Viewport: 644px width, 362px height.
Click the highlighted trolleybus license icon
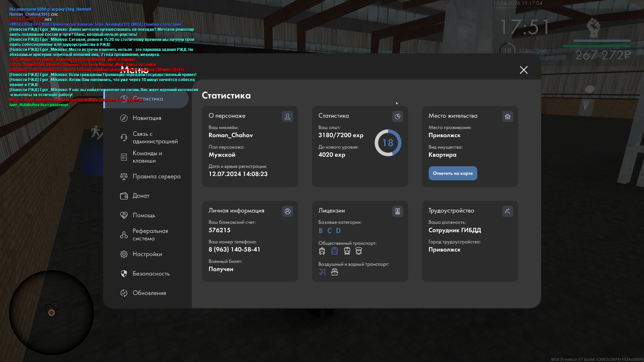(334, 251)
